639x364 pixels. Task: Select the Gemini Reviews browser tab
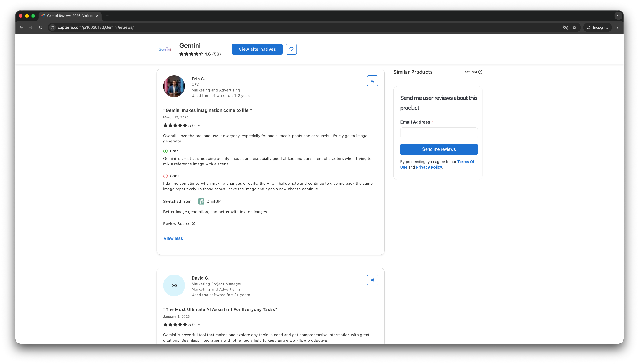pyautogui.click(x=69, y=16)
